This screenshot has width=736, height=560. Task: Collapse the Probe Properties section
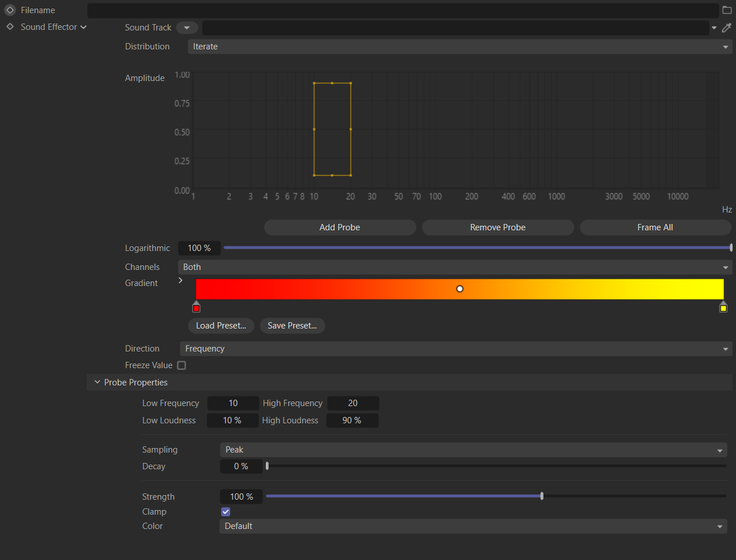pyautogui.click(x=97, y=382)
